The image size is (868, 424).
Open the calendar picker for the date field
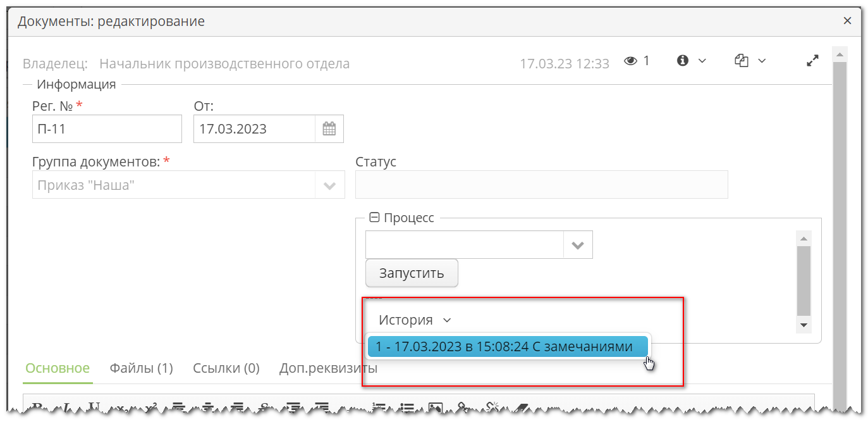coord(330,128)
